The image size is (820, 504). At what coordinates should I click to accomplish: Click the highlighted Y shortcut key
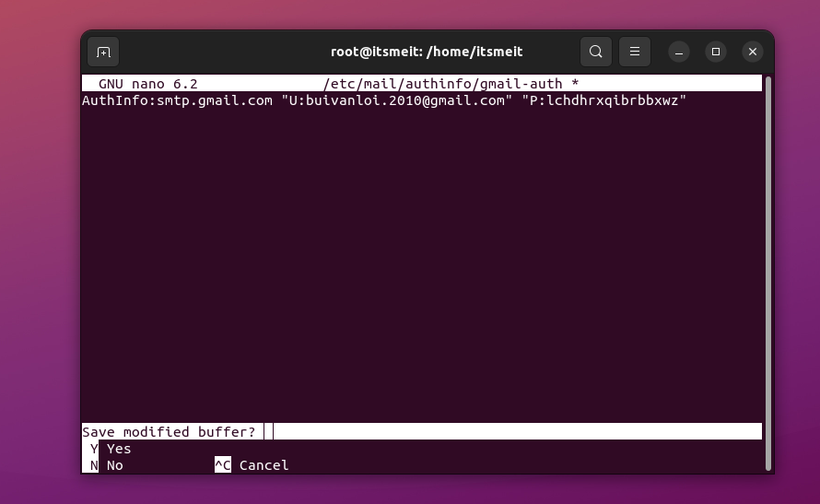click(94, 449)
